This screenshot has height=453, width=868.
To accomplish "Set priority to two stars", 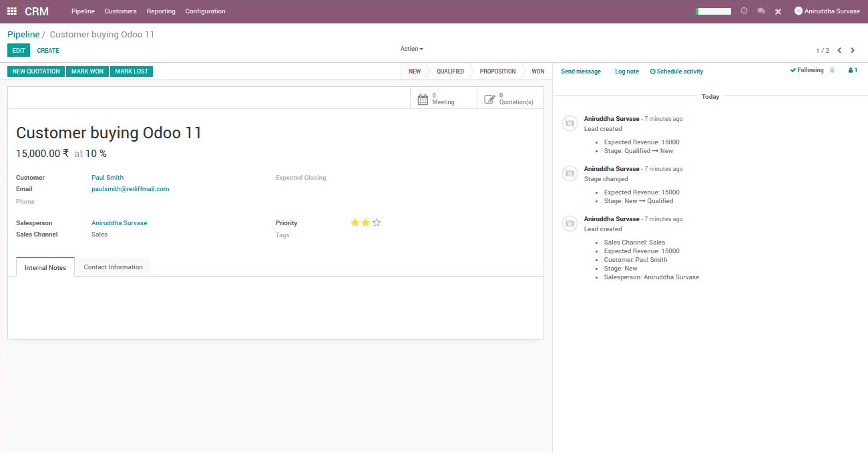I will point(366,222).
